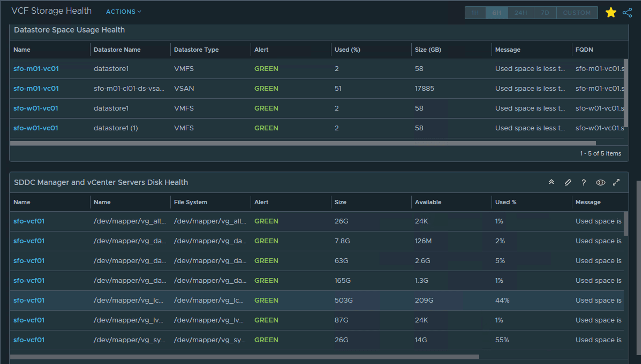
Task: Click the share dashboard icon
Action: tap(627, 13)
